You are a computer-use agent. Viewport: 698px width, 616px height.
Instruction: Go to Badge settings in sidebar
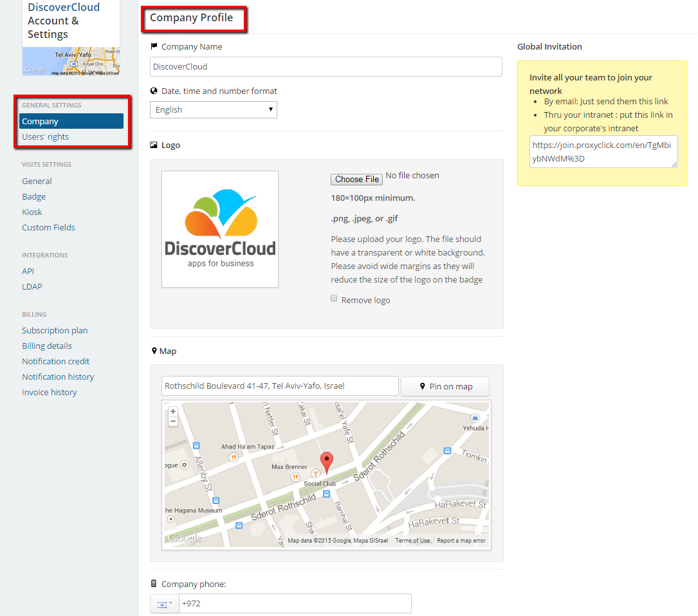(33, 196)
